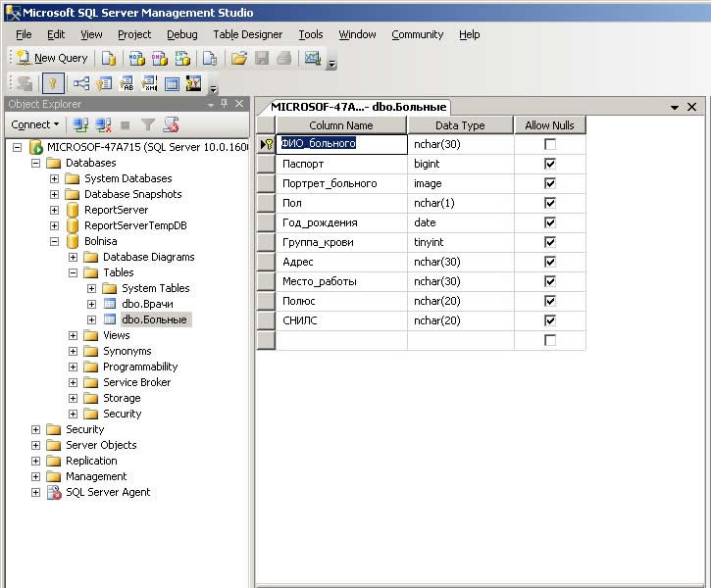Open the Community menu
The height and width of the screenshot is (588, 711).
coord(417,35)
